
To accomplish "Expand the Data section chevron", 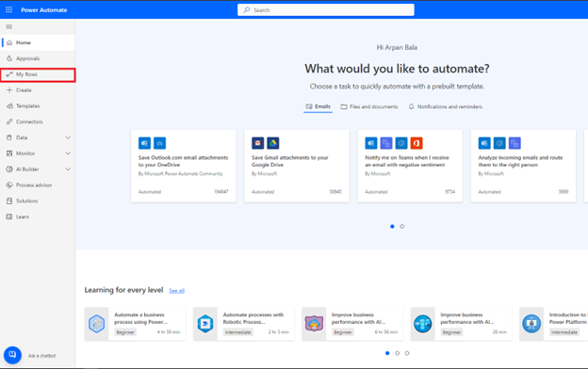I will tap(68, 137).
